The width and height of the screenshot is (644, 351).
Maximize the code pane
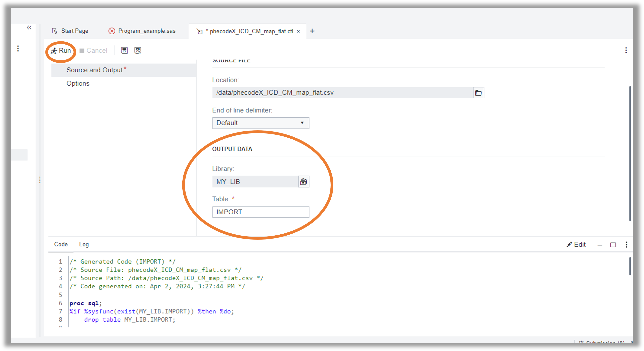(613, 245)
